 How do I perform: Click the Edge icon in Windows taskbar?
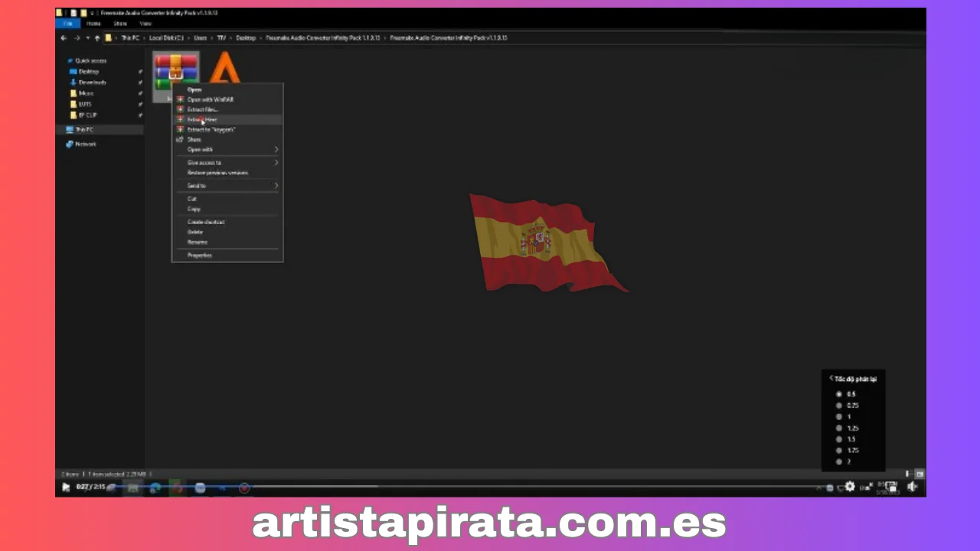pyautogui.click(x=155, y=487)
